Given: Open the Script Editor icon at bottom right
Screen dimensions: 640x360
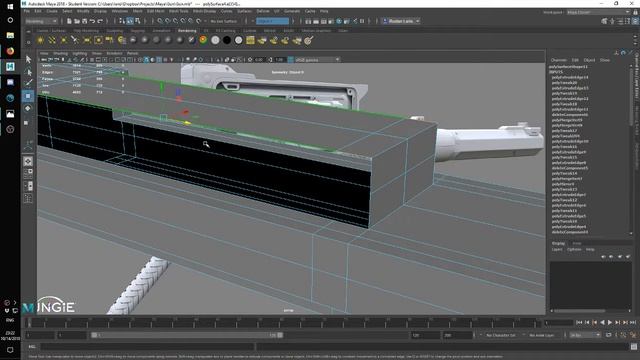Looking at the screenshot, I should pos(633,347).
